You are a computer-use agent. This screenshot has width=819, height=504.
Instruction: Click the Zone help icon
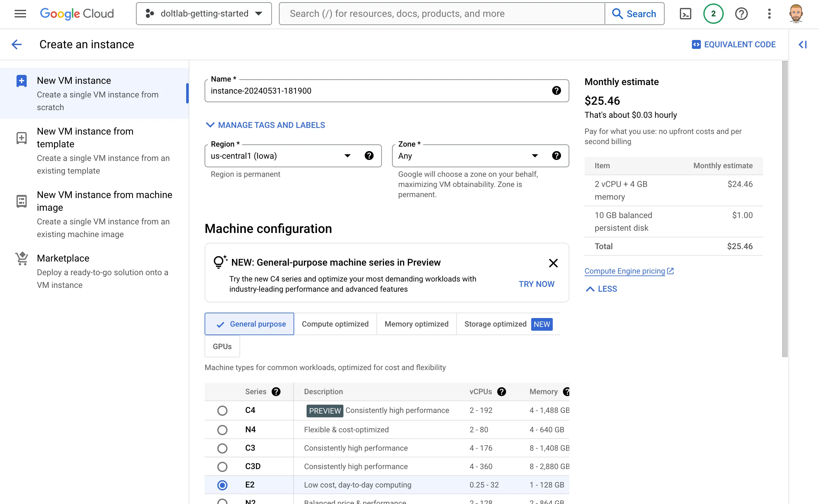(557, 155)
